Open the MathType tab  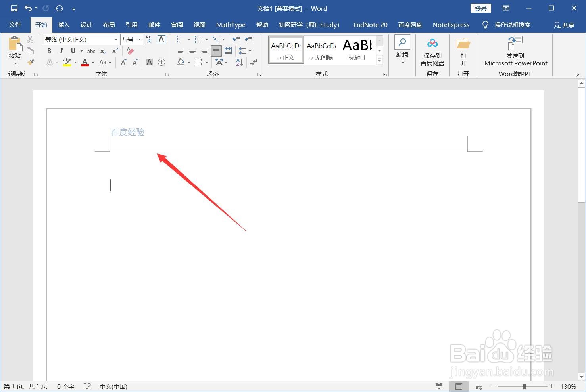tap(231, 25)
